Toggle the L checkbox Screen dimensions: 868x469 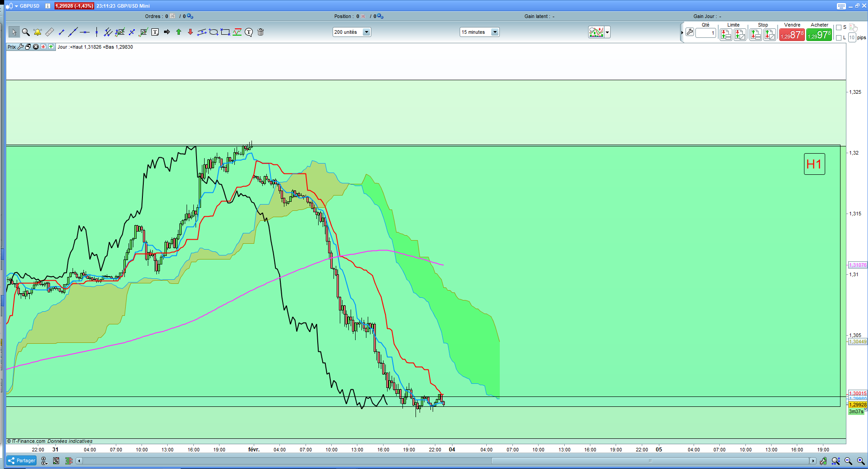pos(839,38)
